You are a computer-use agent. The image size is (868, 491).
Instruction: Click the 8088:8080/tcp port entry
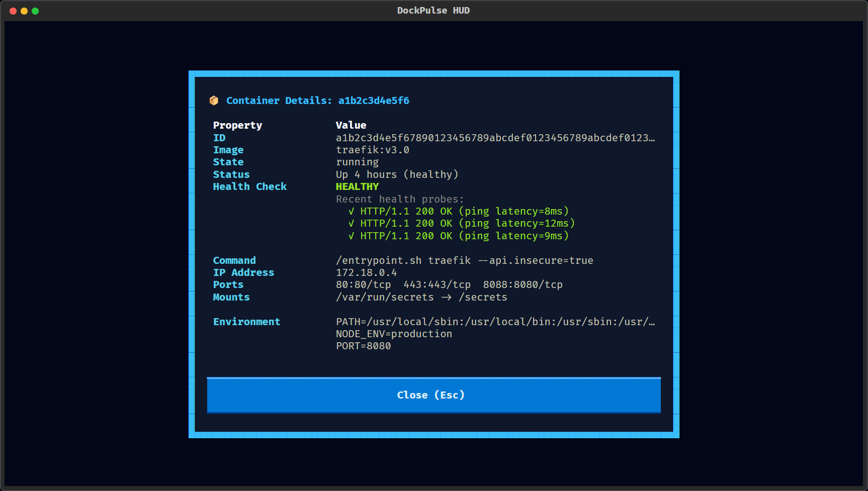[x=523, y=284]
